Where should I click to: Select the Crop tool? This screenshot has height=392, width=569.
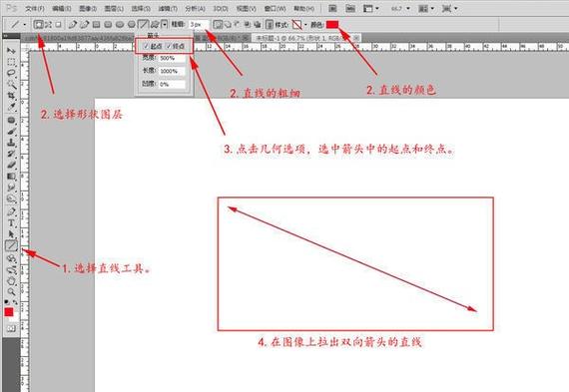(x=11, y=96)
